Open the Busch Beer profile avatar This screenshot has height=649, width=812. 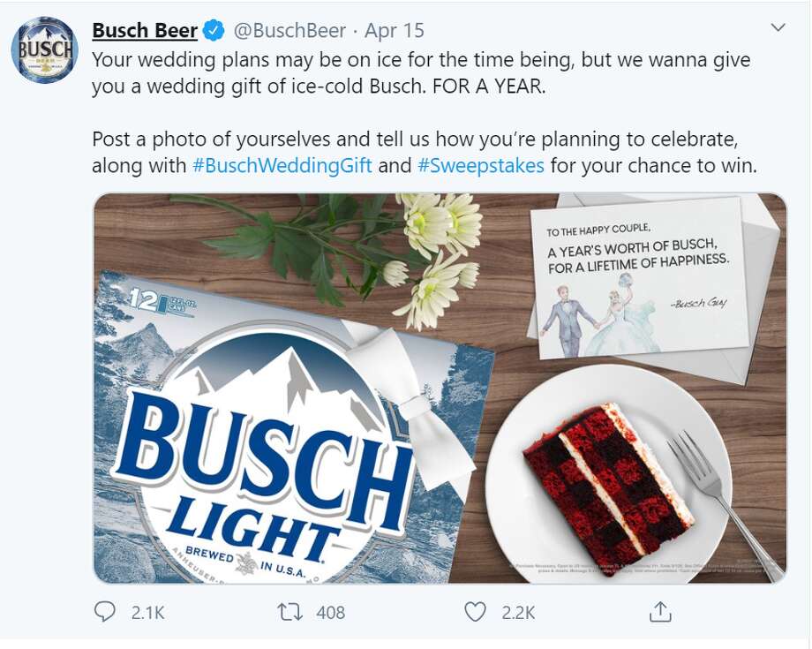click(44, 49)
